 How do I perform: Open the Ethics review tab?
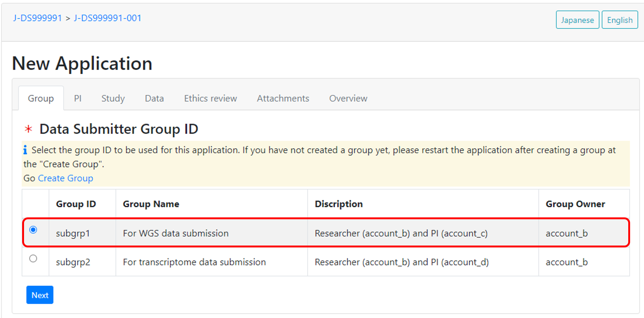(210, 98)
